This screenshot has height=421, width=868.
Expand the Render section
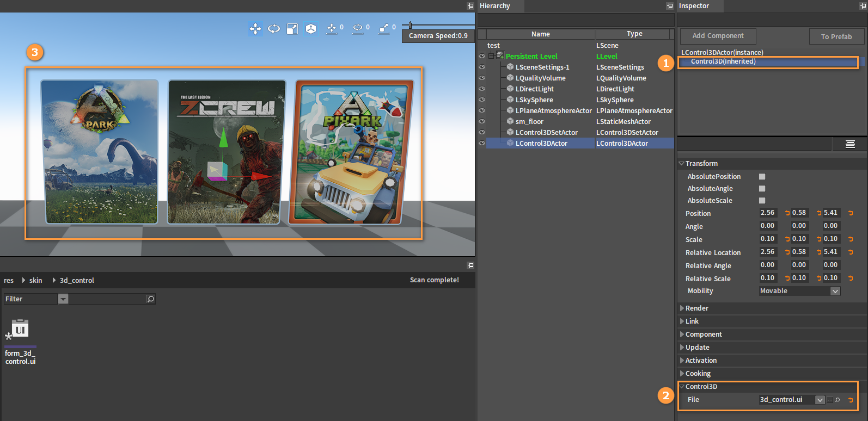(682, 308)
